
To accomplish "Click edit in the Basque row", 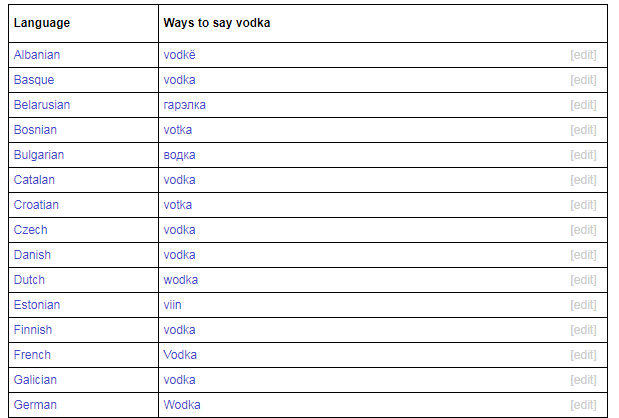I will pyautogui.click(x=583, y=80).
